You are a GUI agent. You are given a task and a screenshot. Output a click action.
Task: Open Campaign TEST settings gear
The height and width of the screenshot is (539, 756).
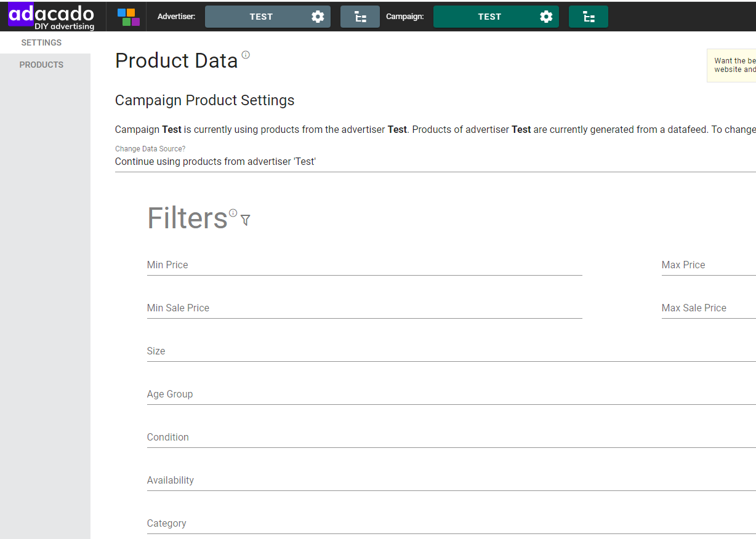[546, 17]
